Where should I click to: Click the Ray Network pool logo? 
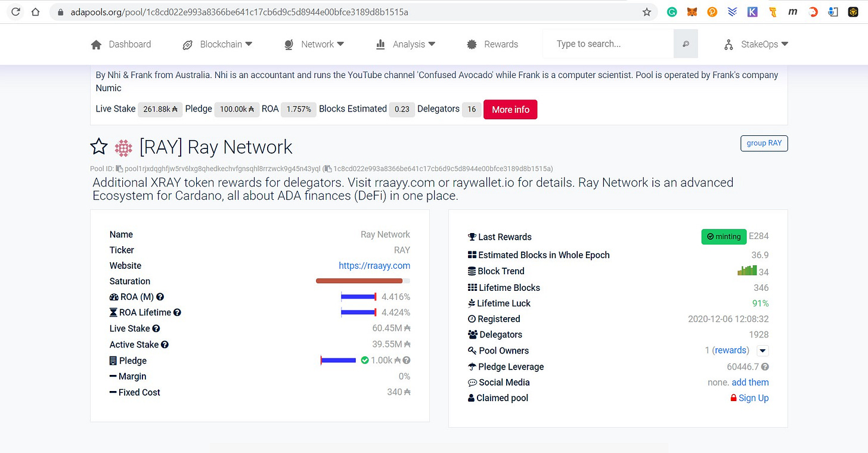click(123, 147)
